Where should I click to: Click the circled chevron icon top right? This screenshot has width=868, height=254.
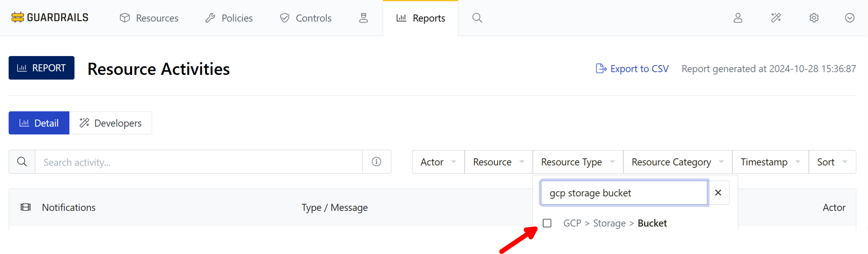tap(849, 18)
